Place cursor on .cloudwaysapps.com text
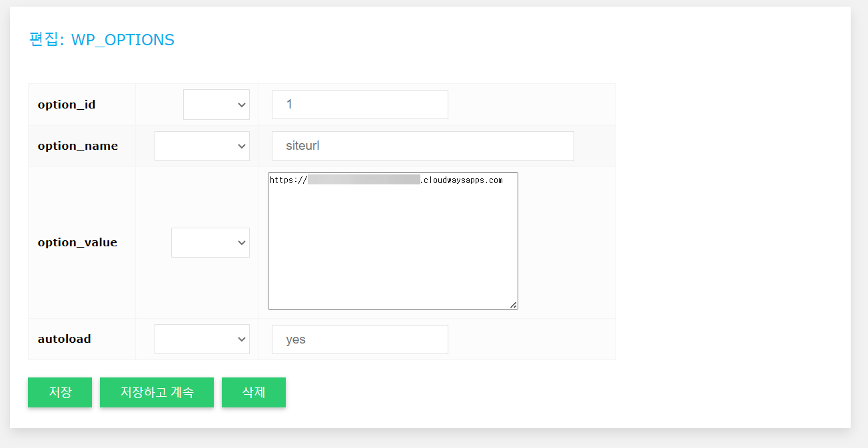 462,180
